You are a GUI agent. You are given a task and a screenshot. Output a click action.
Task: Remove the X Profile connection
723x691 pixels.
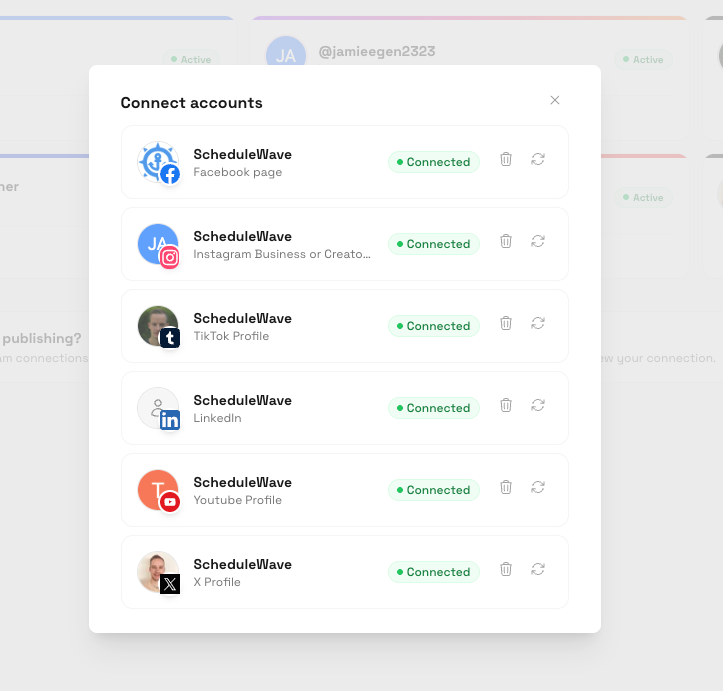click(506, 570)
